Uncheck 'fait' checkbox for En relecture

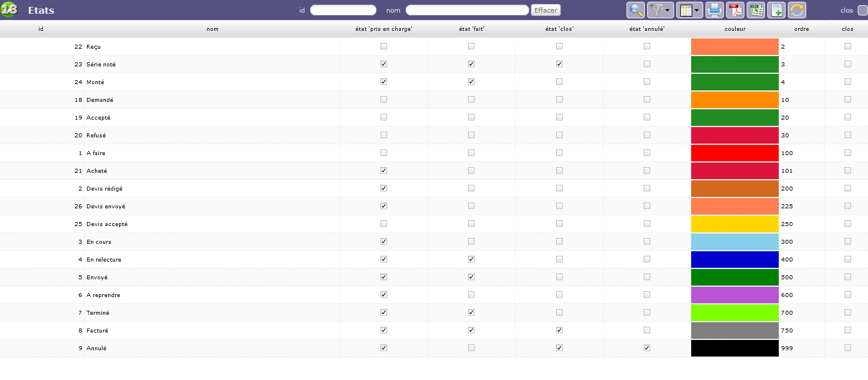coord(471,259)
